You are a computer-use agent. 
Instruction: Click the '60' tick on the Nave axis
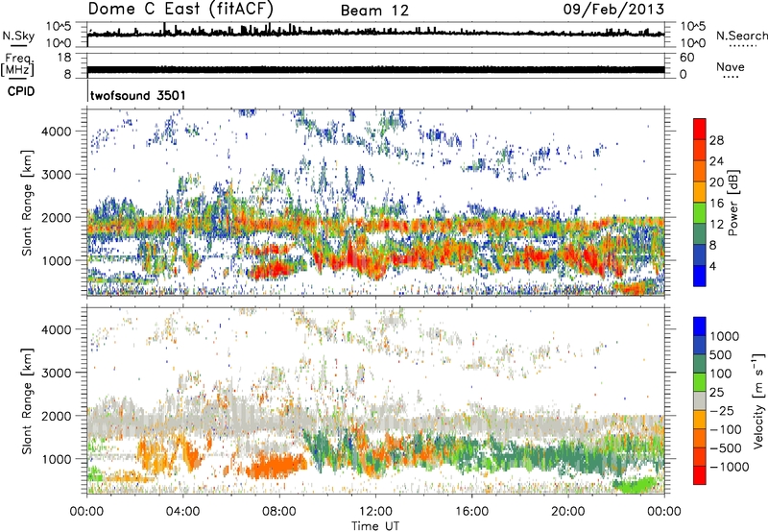(686, 58)
